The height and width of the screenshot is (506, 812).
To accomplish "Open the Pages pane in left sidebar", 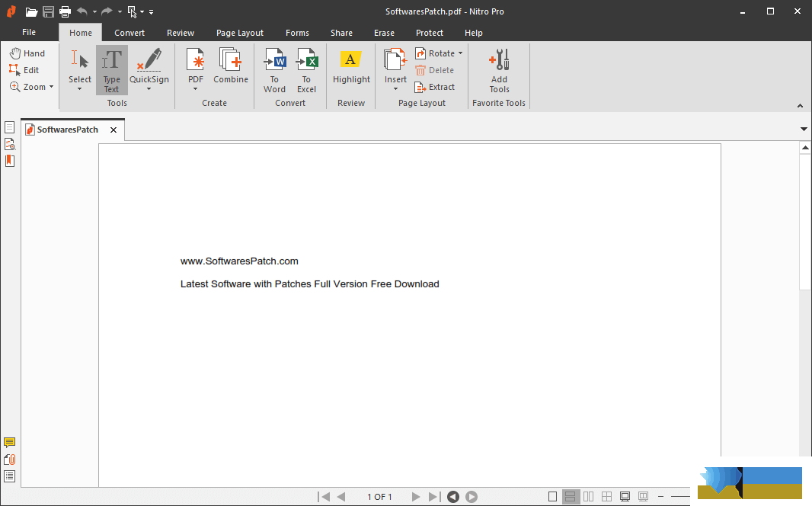I will (9, 127).
